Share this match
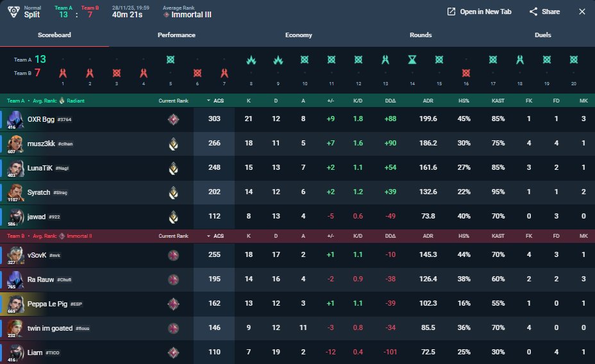This screenshot has width=595, height=364. point(544,12)
